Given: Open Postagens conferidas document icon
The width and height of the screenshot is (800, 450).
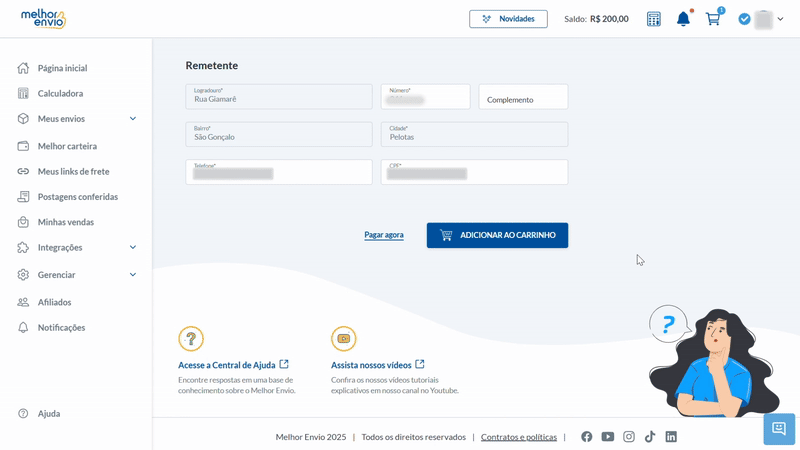Looking at the screenshot, I should [23, 196].
